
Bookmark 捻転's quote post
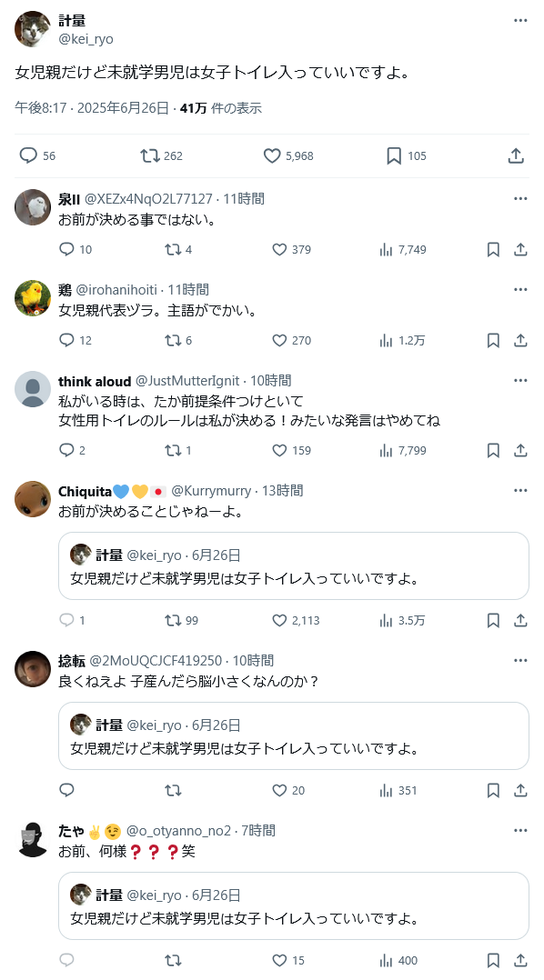click(x=493, y=790)
